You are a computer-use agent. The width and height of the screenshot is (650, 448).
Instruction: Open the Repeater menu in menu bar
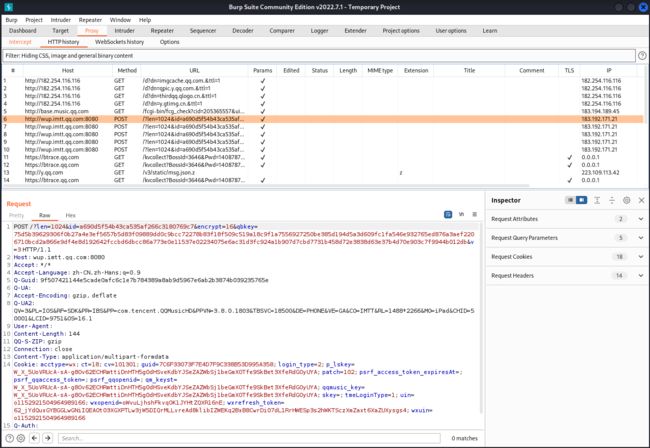tap(90, 20)
